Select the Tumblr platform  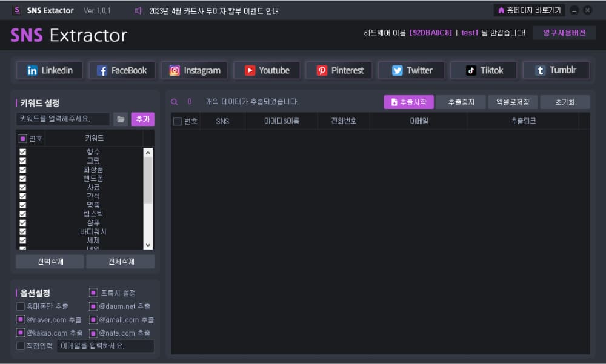pos(556,70)
